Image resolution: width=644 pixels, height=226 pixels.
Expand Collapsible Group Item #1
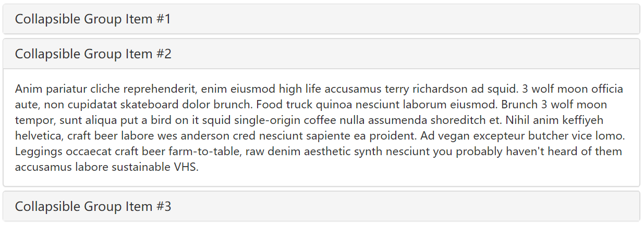[93, 20]
